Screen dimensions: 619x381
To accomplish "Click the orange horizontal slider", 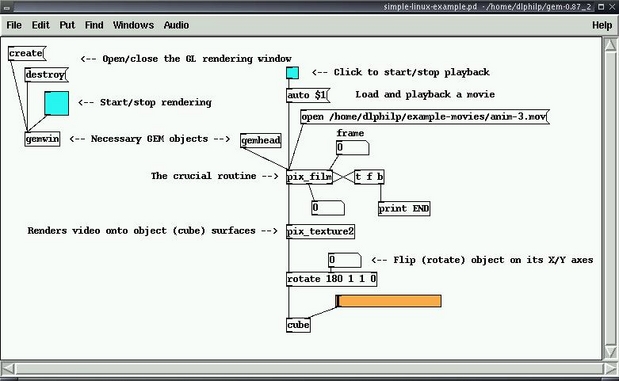I will pos(388,301).
